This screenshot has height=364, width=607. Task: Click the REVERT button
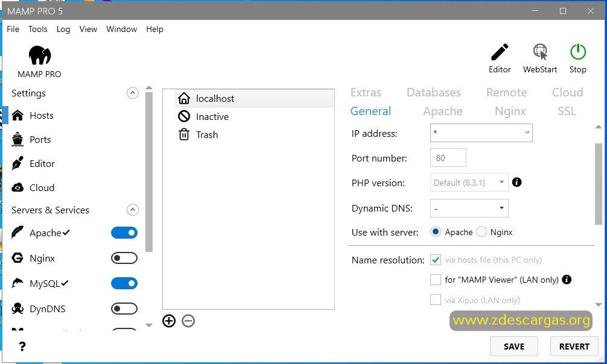574,346
